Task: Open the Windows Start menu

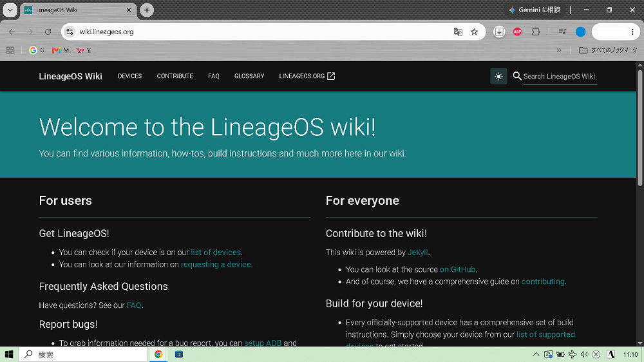Action: tap(9, 354)
